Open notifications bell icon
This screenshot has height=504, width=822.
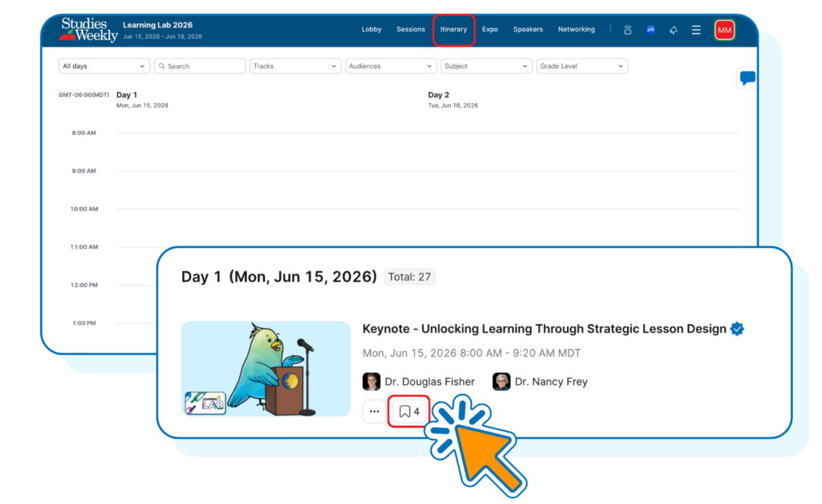point(673,30)
